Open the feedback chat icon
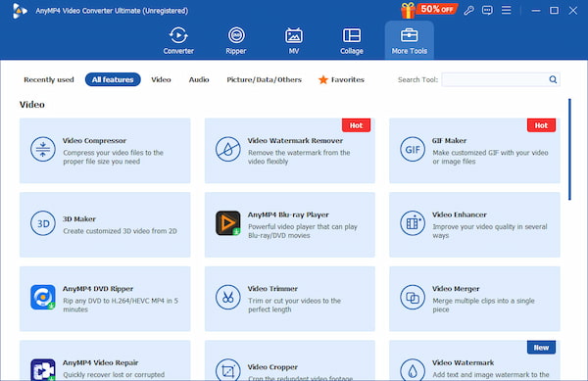Image resolution: width=588 pixels, height=381 pixels. [487, 11]
